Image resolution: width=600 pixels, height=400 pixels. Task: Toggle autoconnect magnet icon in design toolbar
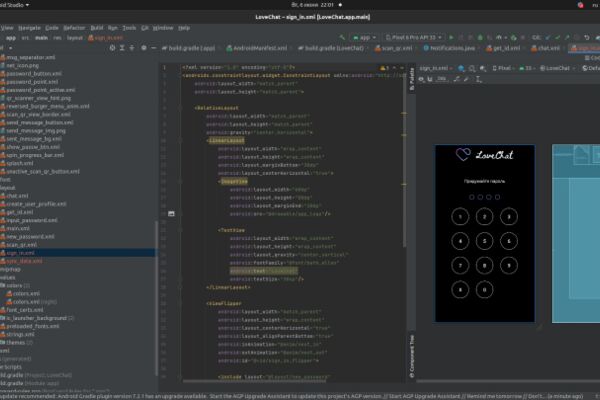click(x=430, y=79)
